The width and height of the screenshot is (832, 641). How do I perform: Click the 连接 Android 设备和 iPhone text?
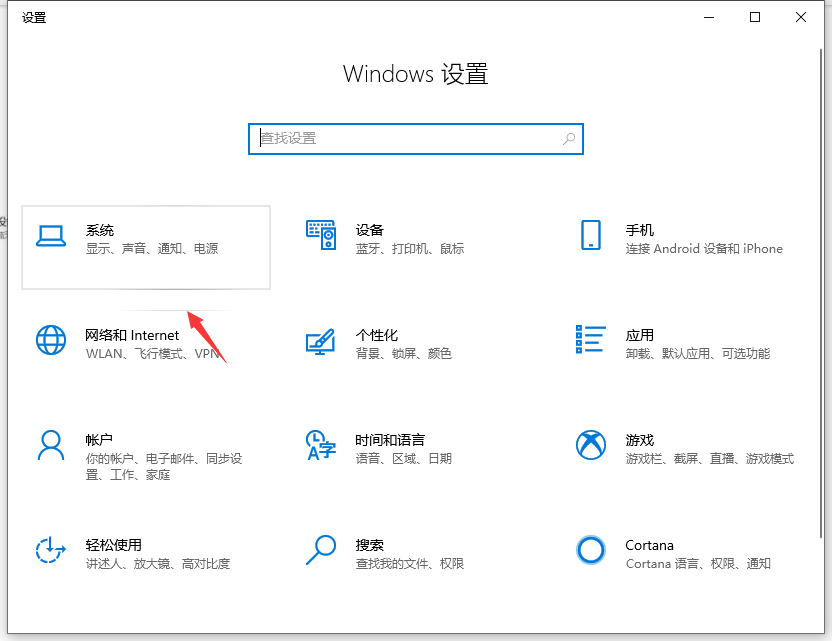705,250
